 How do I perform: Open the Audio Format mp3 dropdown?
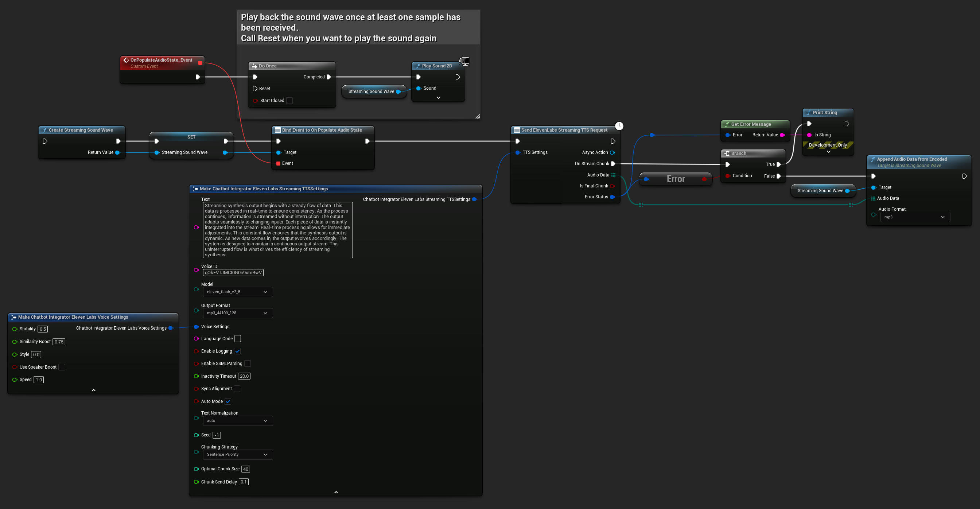point(915,217)
